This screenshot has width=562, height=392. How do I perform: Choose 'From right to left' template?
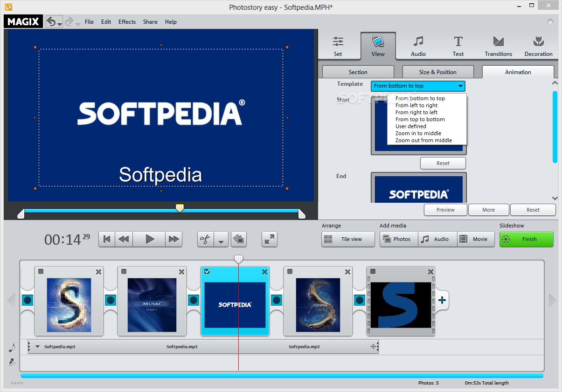416,112
